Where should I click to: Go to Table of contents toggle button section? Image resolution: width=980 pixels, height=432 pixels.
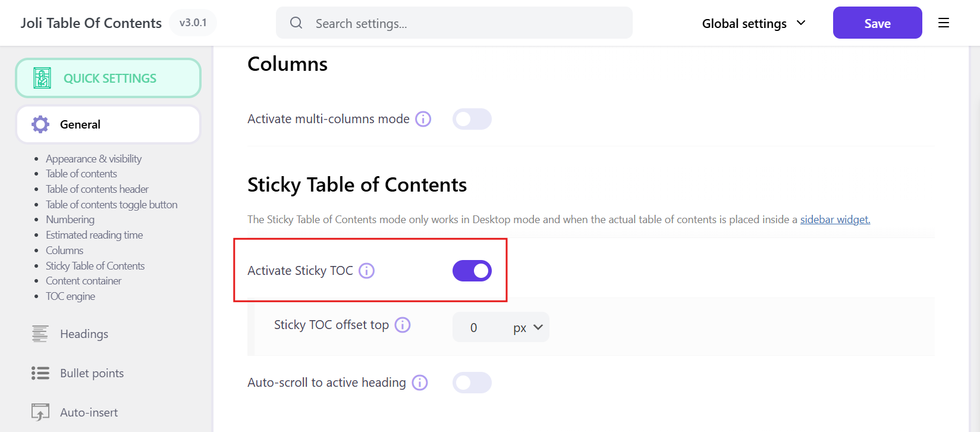pos(111,205)
